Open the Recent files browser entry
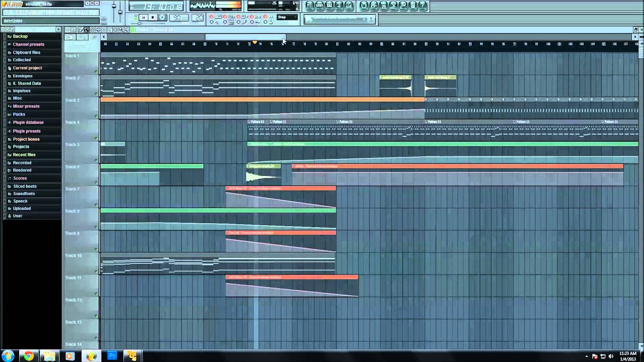Viewport: 644px width, 362px height. (x=24, y=154)
